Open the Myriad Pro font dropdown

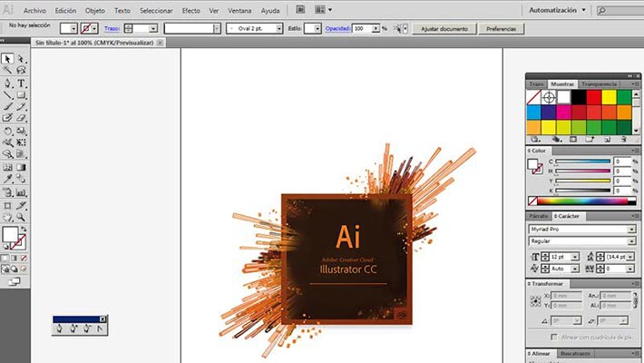(x=631, y=230)
